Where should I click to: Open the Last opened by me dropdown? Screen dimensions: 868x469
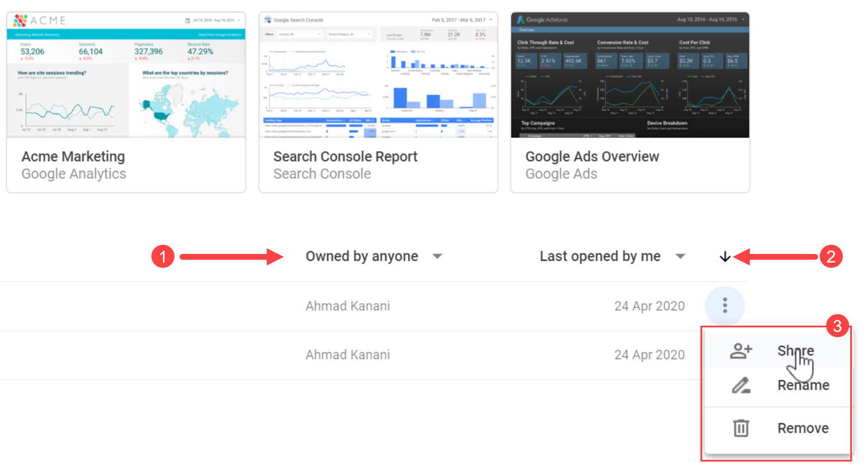coord(613,256)
